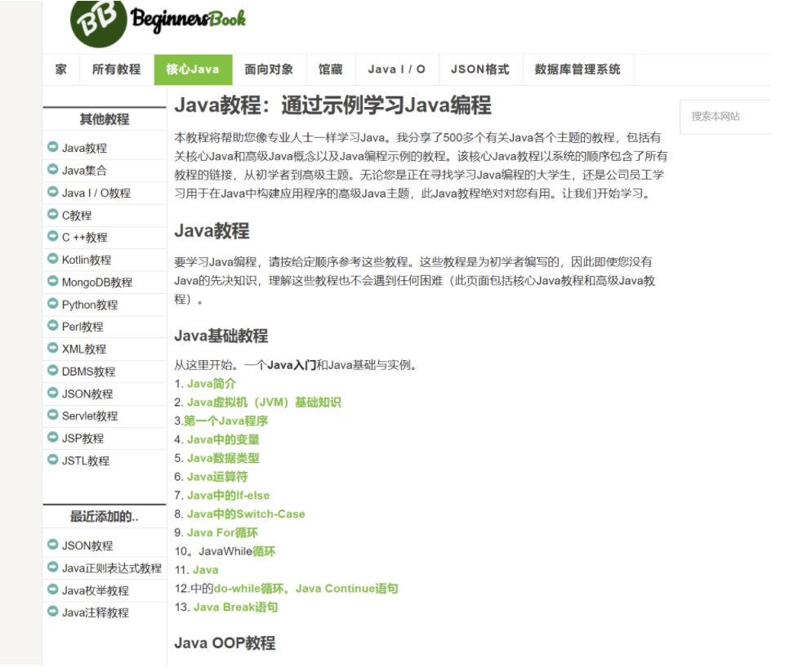Open Java注释教程 under 最近添加的

pyautogui.click(x=96, y=613)
